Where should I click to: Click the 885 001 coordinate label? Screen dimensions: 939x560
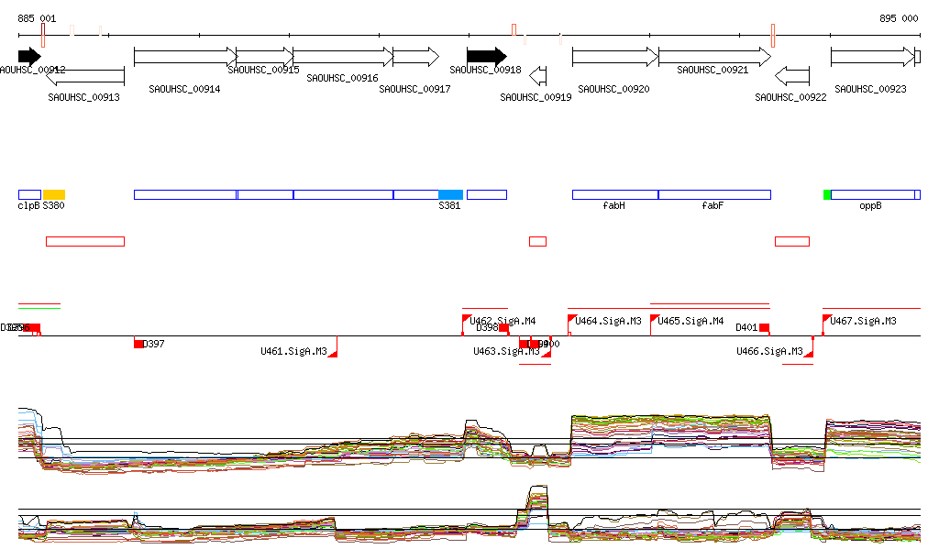37,18
